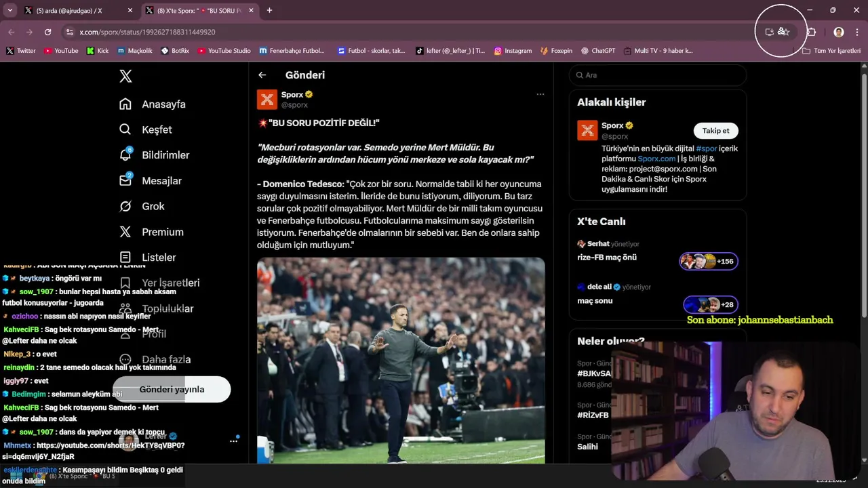Bookmark this page with the star icon

click(785, 32)
